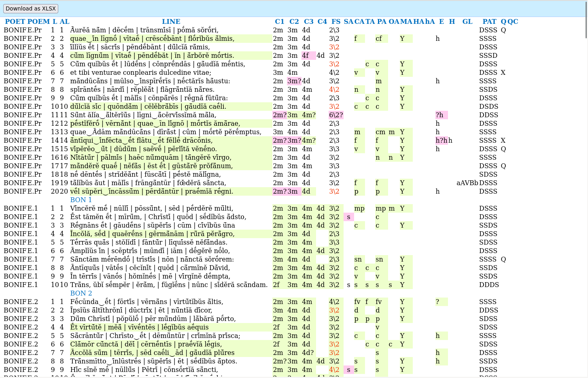Click the line 'Nītātūr | pālmīs | haēc nūmquām'
Viewport: 588px width, 378px height.
click(171, 157)
